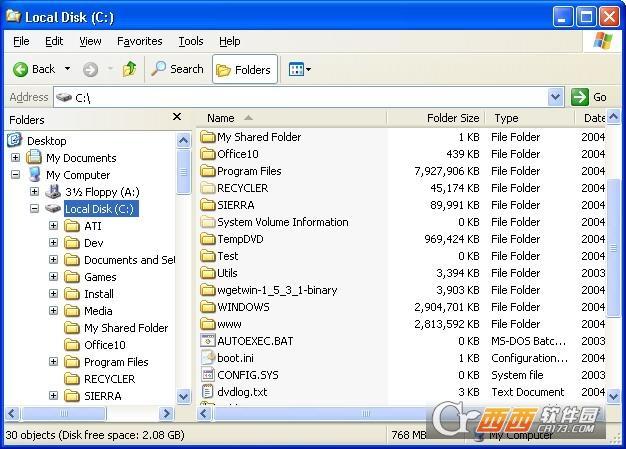Open the address bar dropdown list

(555, 97)
